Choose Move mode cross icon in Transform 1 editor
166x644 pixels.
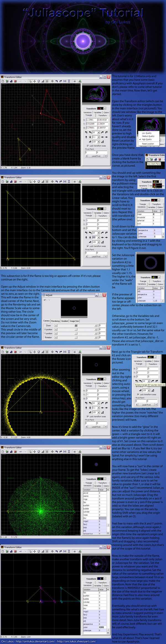pos(35,81)
